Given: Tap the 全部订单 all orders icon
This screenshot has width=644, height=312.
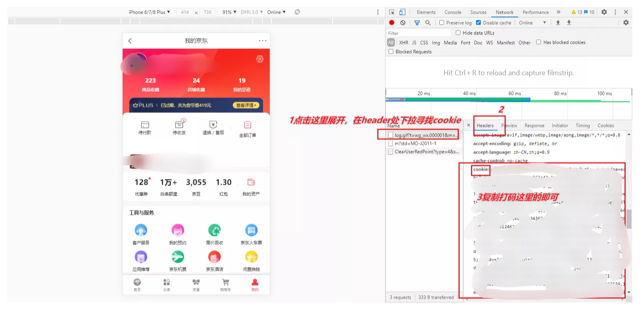Looking at the screenshot, I should pos(248,125).
